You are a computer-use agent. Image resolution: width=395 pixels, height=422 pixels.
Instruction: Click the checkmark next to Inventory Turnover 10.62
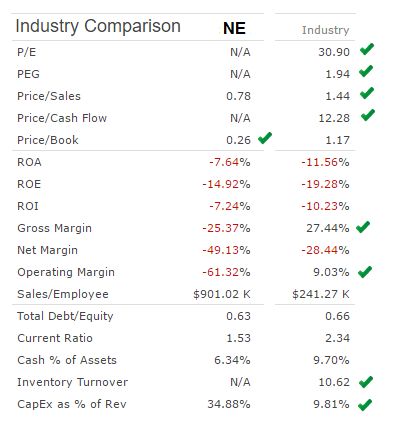[x=366, y=382]
